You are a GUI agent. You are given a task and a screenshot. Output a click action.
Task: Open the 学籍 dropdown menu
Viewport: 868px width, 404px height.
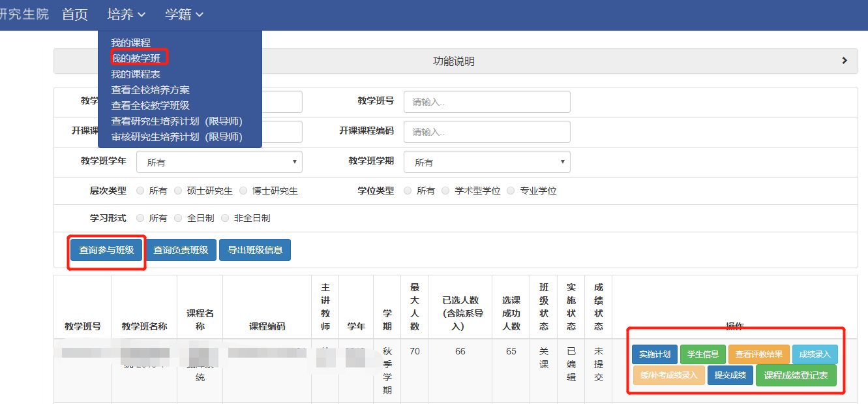(184, 14)
